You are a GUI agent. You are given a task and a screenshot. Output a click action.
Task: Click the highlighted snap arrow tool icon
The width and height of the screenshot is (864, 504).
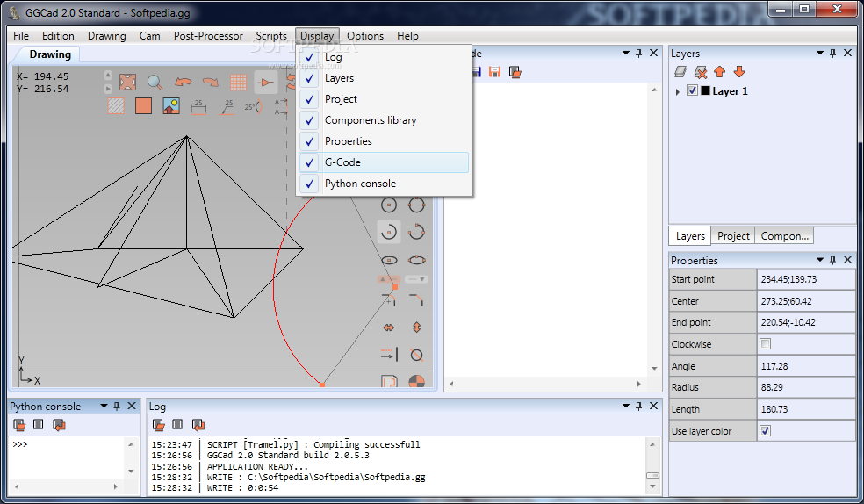pos(265,83)
